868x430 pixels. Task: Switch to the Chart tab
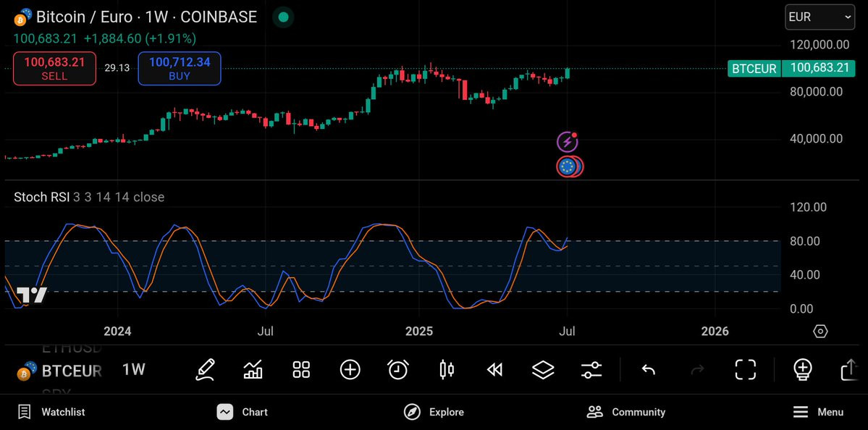242,412
